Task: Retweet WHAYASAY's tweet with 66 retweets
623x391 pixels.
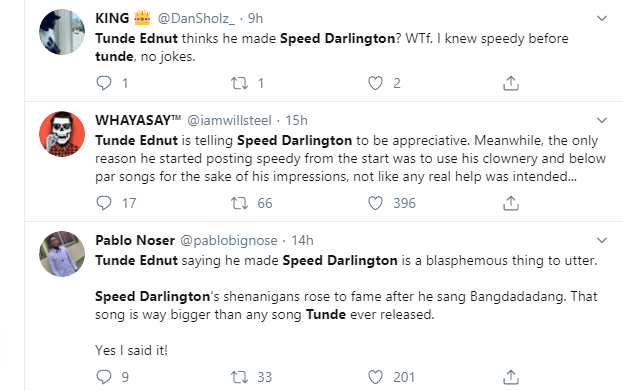Action: pos(240,203)
